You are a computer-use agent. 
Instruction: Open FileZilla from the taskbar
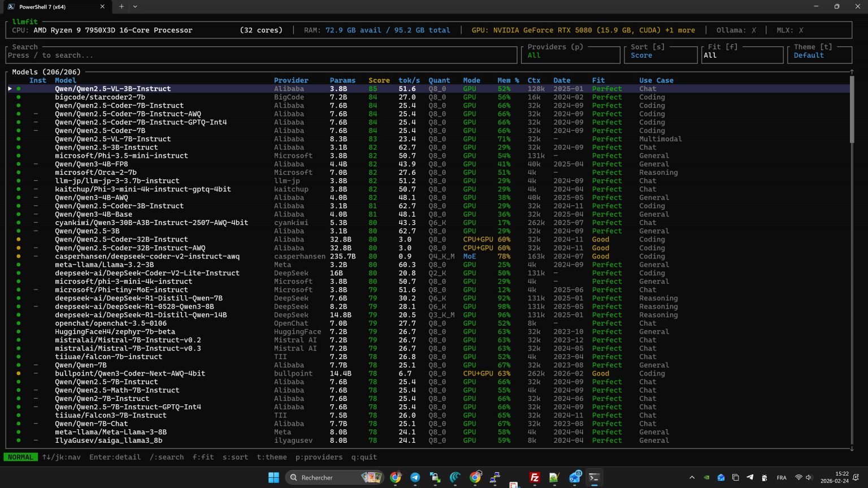[x=534, y=478]
